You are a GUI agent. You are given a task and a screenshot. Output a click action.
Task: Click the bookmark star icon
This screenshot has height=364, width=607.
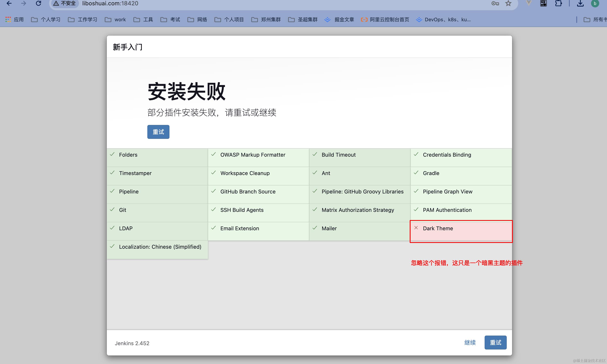(x=508, y=3)
